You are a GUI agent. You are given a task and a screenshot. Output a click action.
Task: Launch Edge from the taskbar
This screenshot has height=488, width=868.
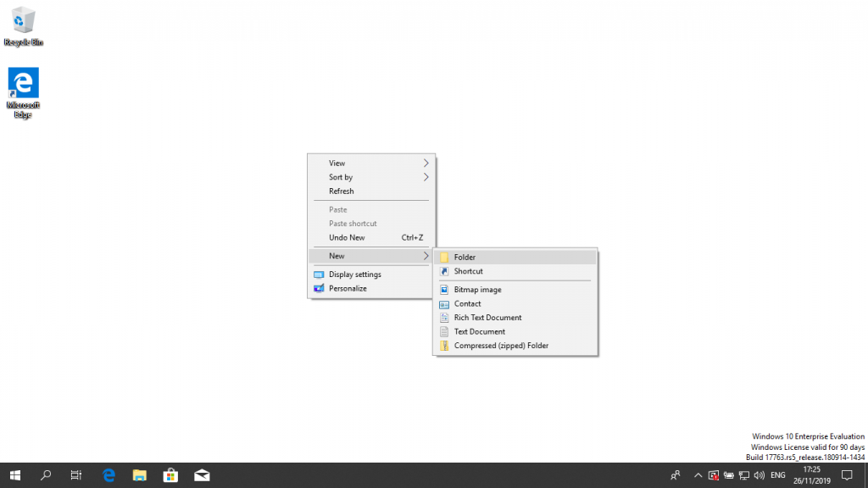coord(109,475)
